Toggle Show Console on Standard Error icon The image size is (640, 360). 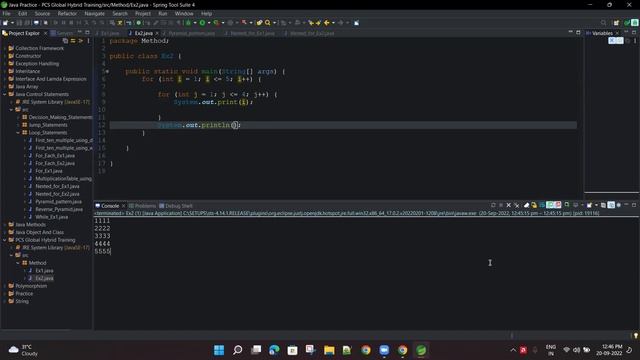point(558,205)
